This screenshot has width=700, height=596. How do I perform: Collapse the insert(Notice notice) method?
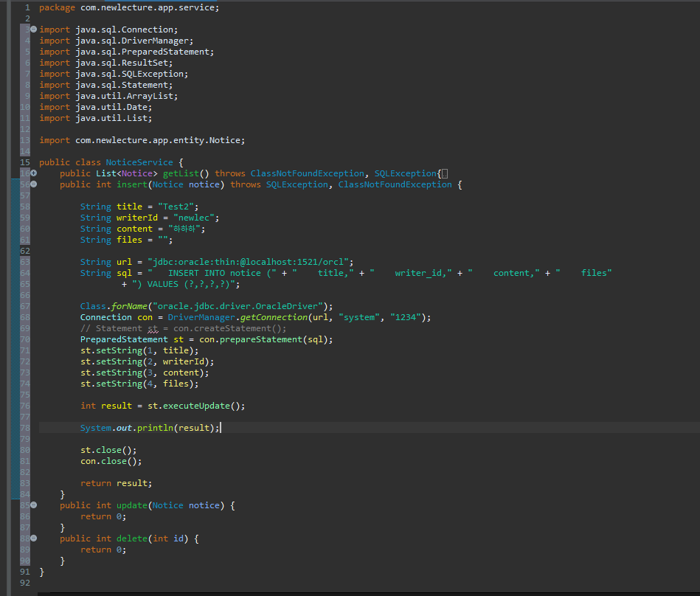point(33,184)
